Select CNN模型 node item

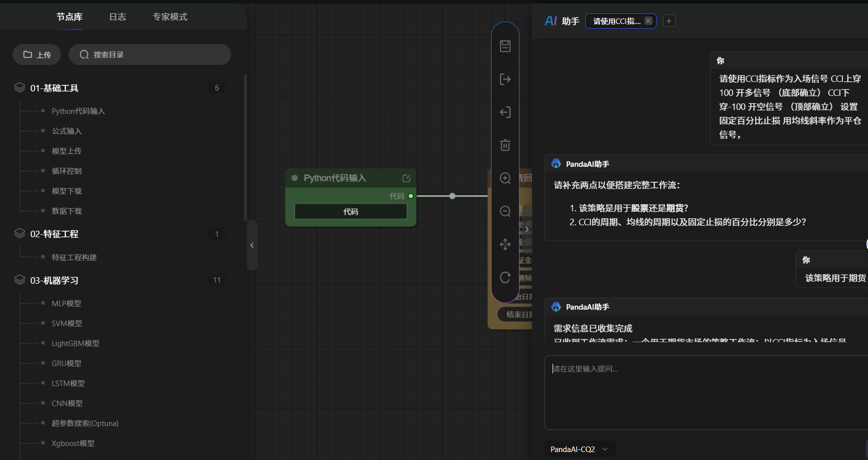[x=67, y=403]
